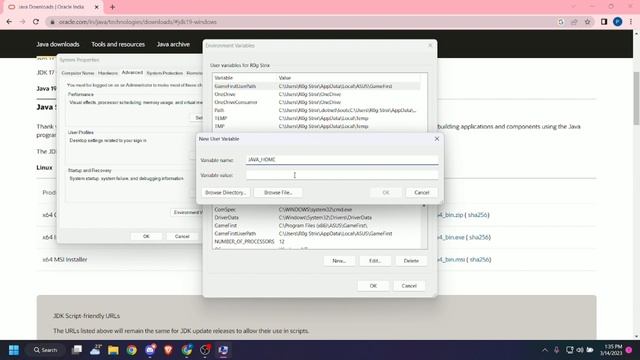The image size is (640, 360).
Task: Open File Explorer from taskbar
Action: [113, 350]
